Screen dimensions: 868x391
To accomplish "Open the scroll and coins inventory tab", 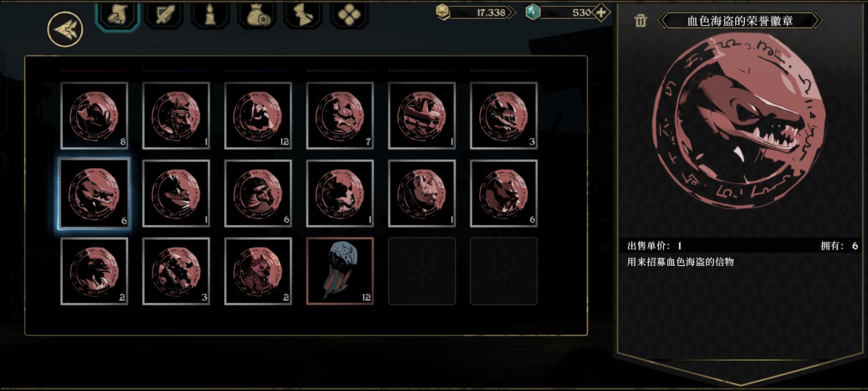I will pos(118,15).
